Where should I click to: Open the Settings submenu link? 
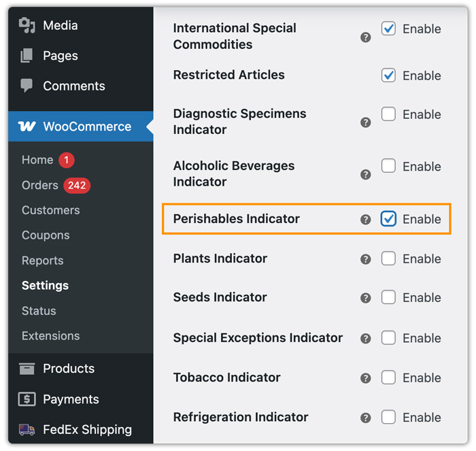[46, 286]
